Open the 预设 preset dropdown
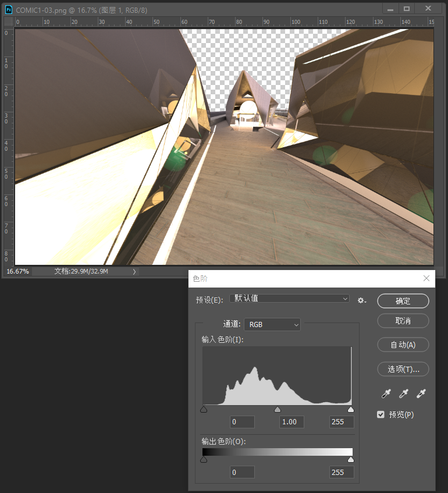The width and height of the screenshot is (448, 493). coord(289,299)
